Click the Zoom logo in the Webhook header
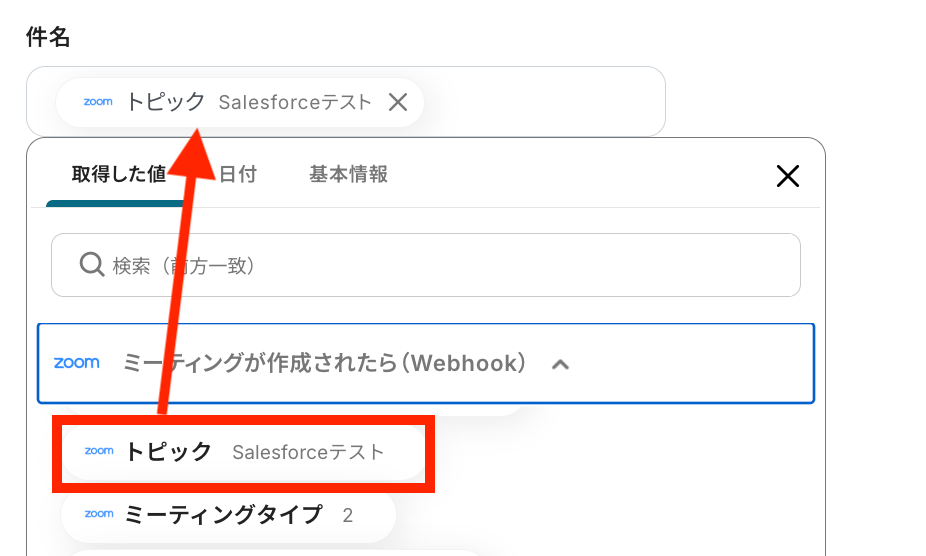 (77, 363)
